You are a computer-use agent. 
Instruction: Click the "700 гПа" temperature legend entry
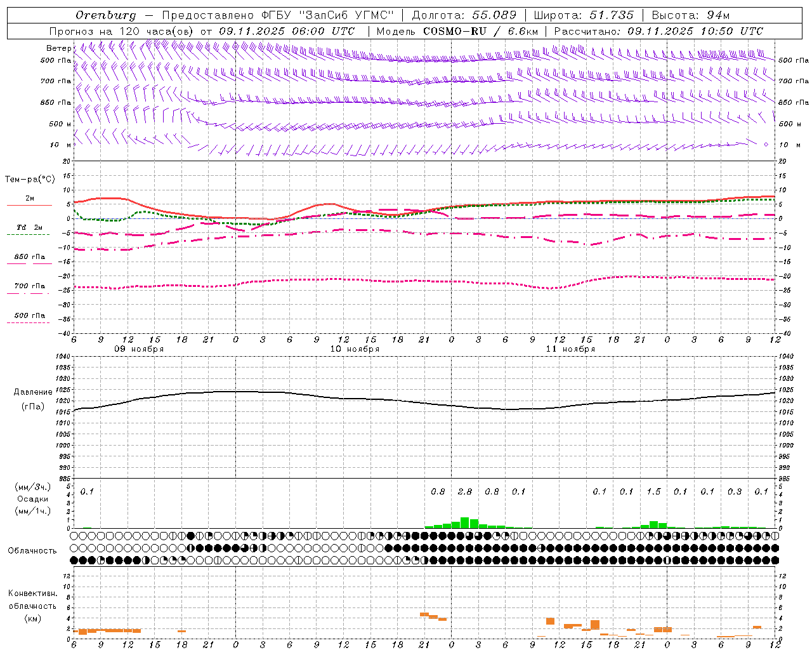(x=29, y=288)
